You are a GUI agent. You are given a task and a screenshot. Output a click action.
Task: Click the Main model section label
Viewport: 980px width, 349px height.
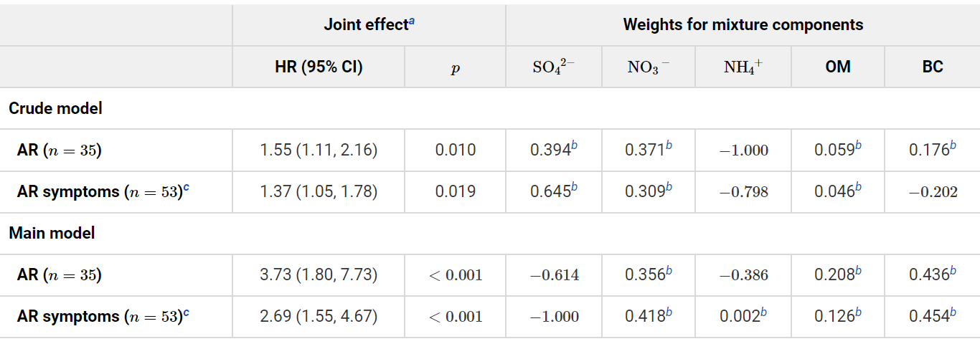coord(52,233)
